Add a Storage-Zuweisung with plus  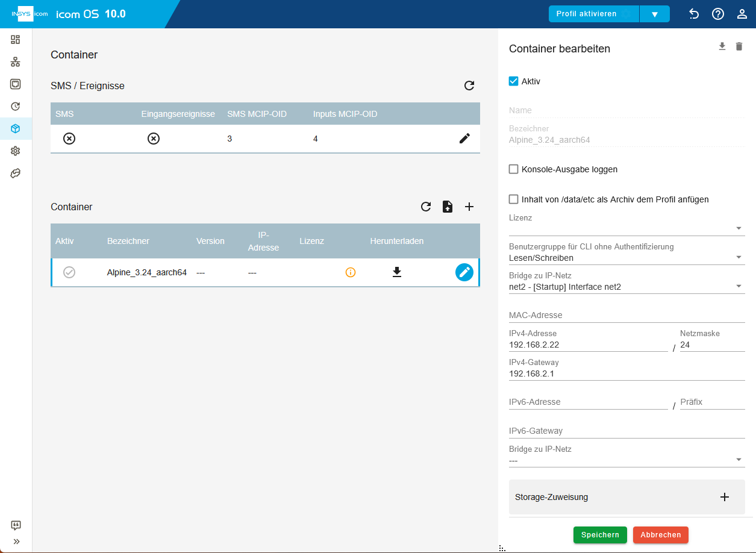[x=725, y=497]
